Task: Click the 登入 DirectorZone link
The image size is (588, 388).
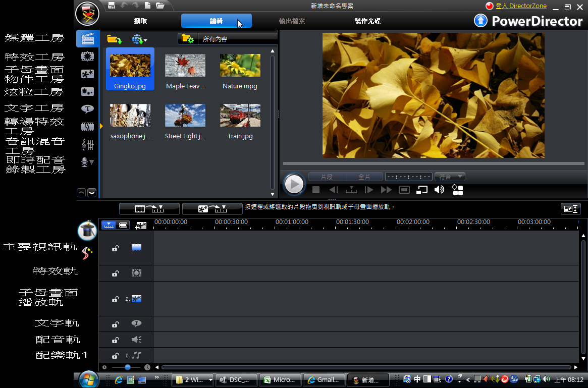Action: click(521, 6)
